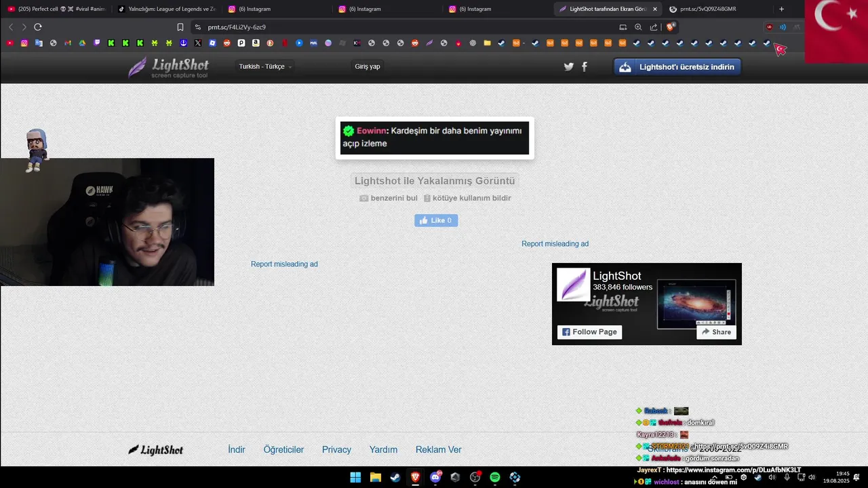Open the Netflix bookmark
Viewport: 868px width, 488px height.
tap(285, 43)
